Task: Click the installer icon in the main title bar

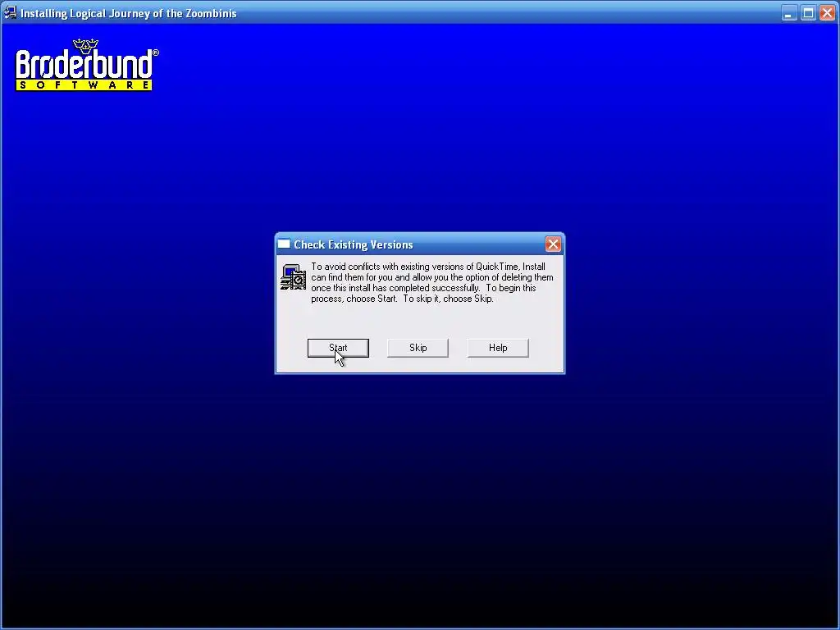Action: [x=10, y=12]
